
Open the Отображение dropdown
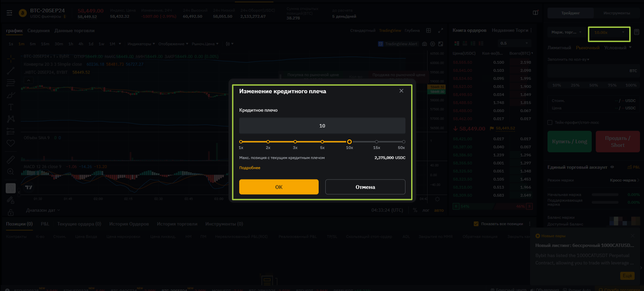click(173, 43)
